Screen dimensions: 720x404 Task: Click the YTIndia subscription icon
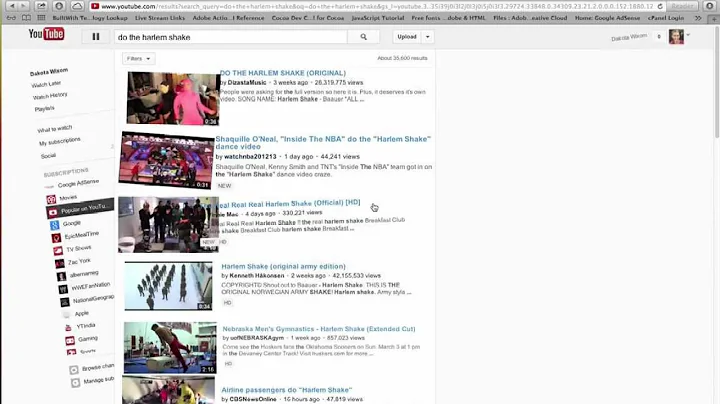click(x=68, y=328)
